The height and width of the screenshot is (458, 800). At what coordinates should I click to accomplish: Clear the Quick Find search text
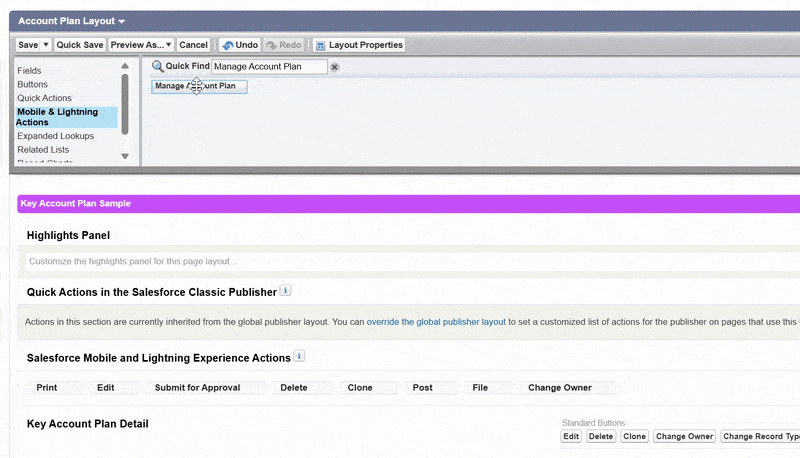click(335, 67)
